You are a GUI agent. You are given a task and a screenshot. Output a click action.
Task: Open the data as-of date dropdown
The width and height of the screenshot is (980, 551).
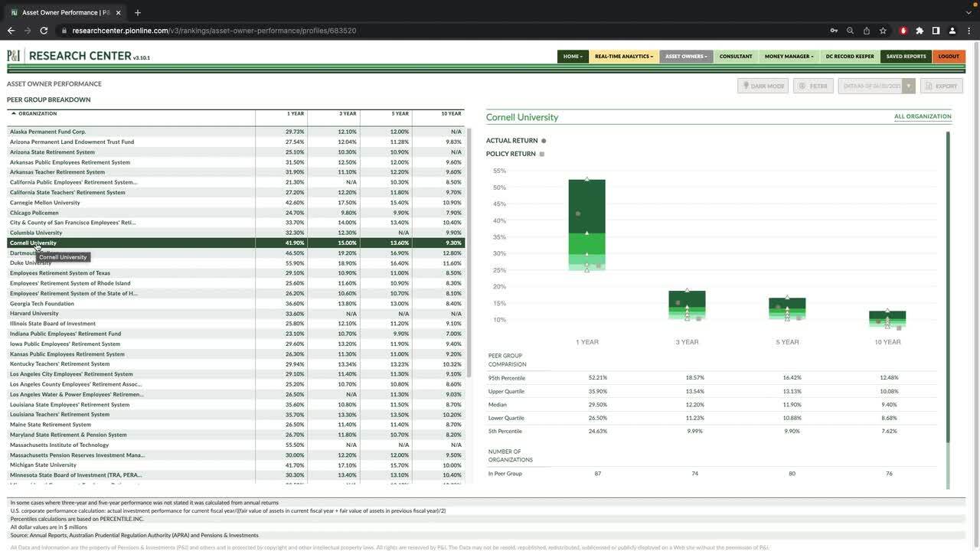(877, 86)
